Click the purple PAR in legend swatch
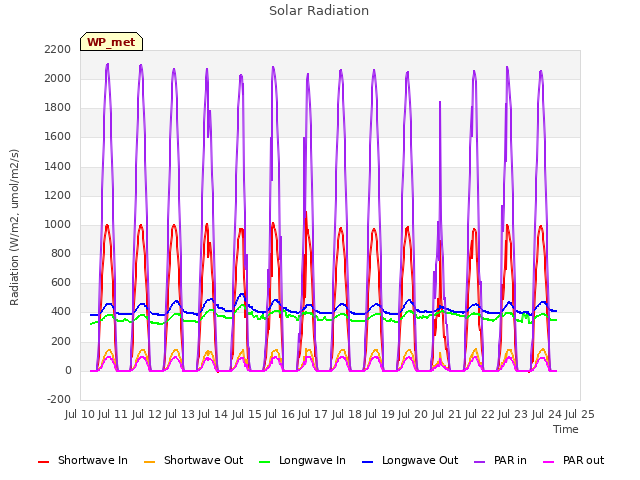 coord(480,462)
